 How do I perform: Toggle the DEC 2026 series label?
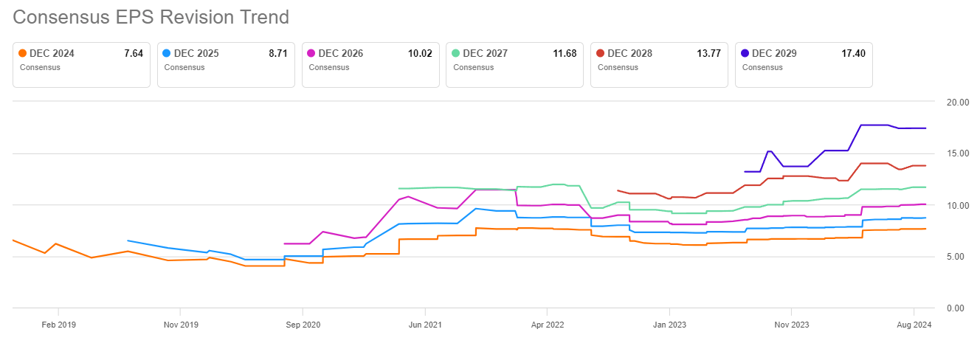[x=341, y=53]
